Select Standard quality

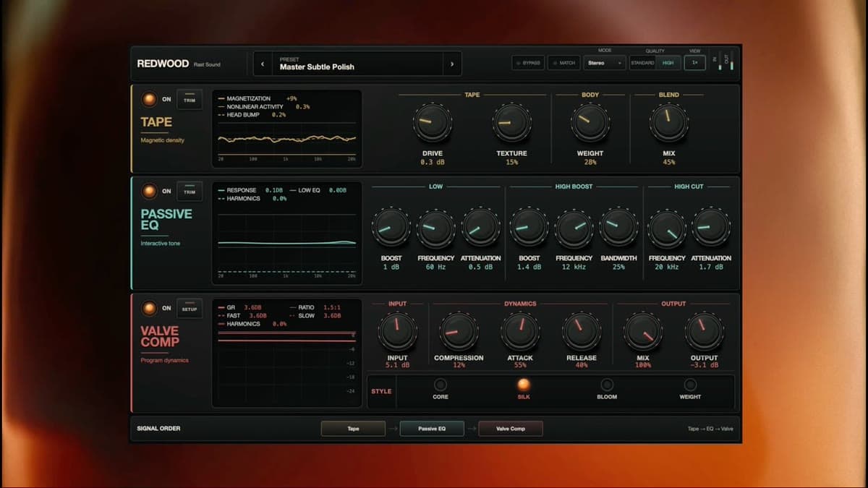tap(642, 63)
